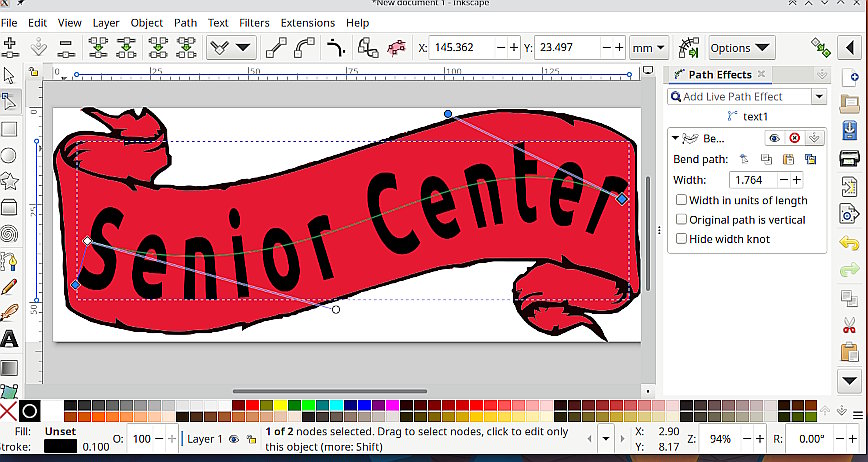
Task: Open Bend effect options arrow
Action: tap(813, 138)
